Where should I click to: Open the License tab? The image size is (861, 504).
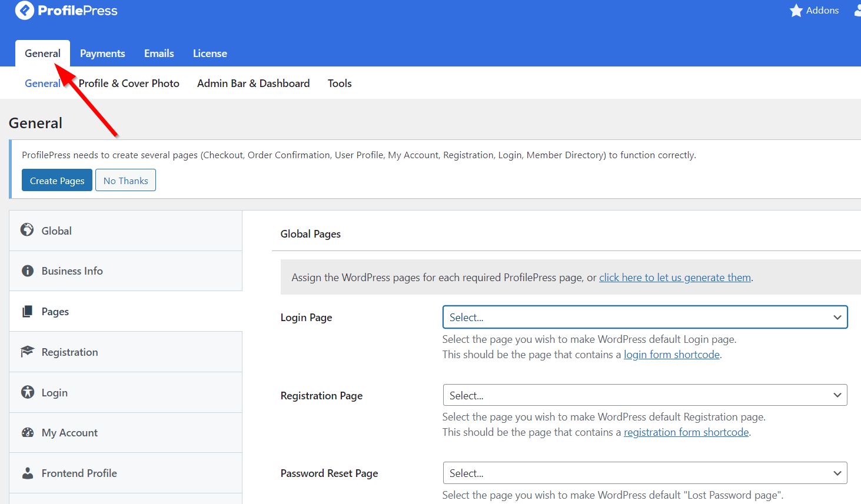pos(210,54)
